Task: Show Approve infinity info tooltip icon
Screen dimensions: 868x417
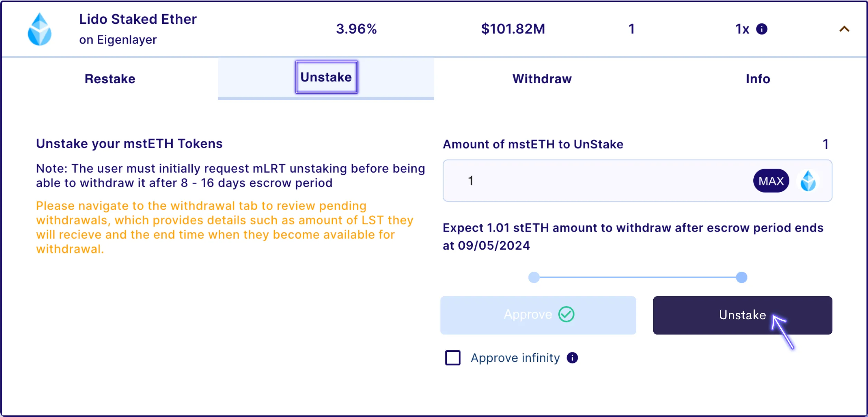Action: pyautogui.click(x=572, y=358)
